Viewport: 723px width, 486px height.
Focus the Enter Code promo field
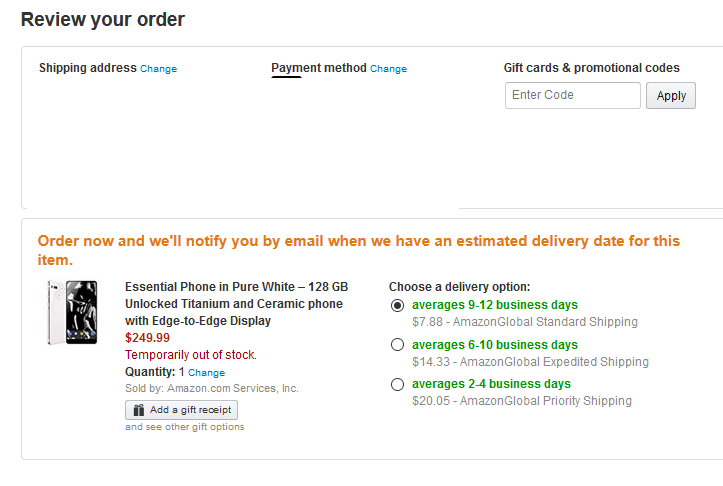click(573, 95)
